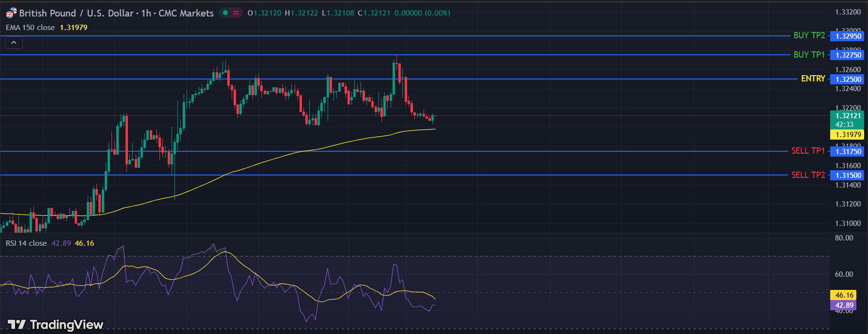Click the GBP/USD flag icon
Image resolution: width=868 pixels, height=334 pixels.
(x=11, y=13)
